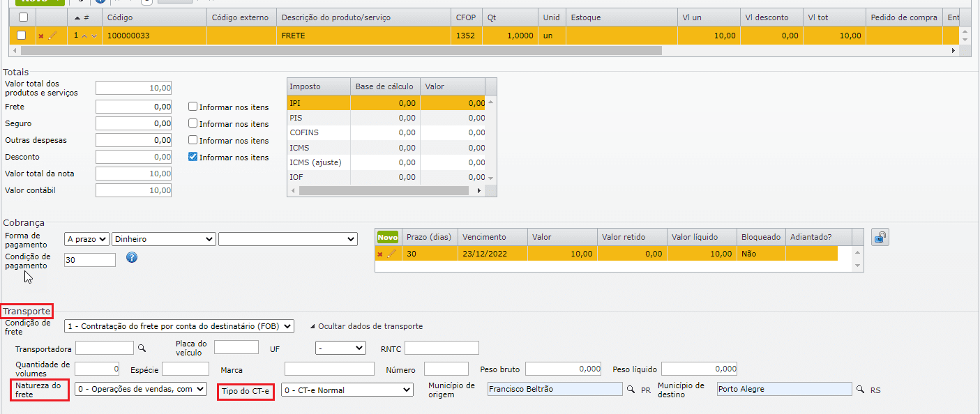Click Novo button in payment installments table

387,238
